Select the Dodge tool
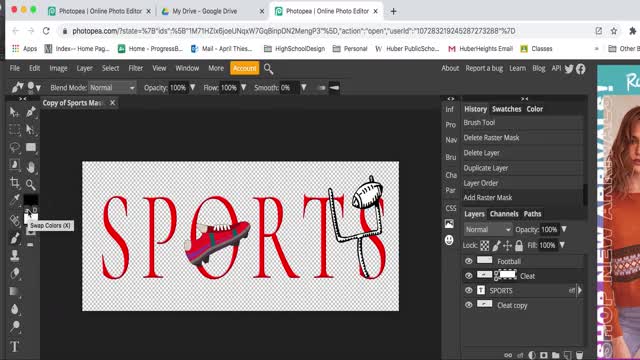Image resolution: width=640 pixels, height=360 pixels. (x=15, y=326)
